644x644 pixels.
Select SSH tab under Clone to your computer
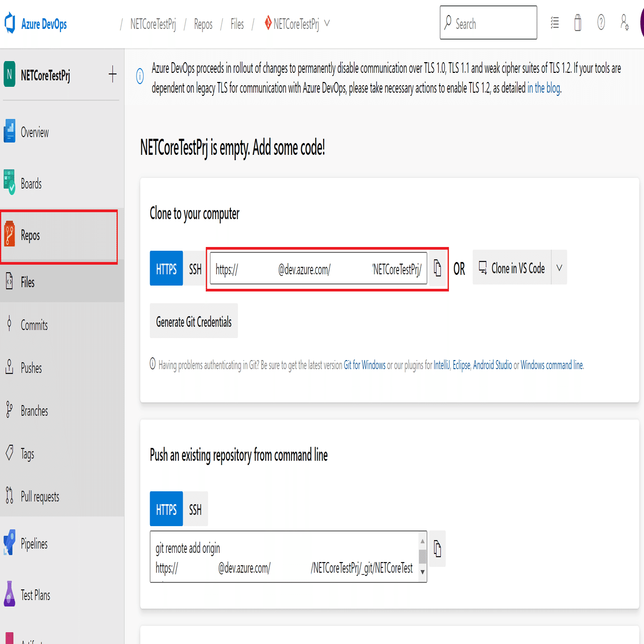tap(195, 268)
